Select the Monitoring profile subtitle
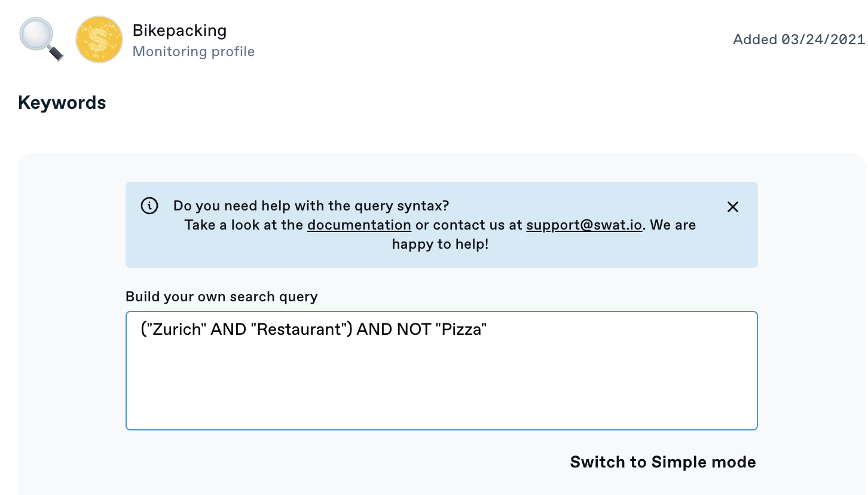The height and width of the screenshot is (495, 868). [x=194, y=52]
